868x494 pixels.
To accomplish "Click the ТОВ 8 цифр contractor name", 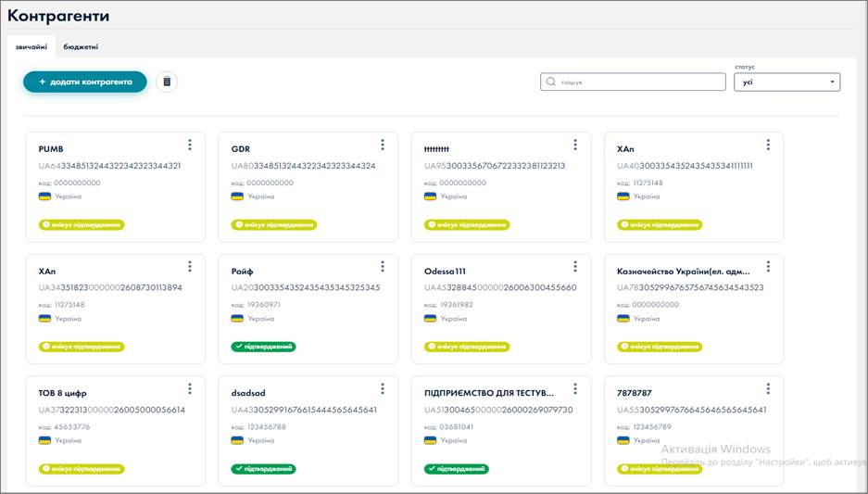I will [63, 393].
